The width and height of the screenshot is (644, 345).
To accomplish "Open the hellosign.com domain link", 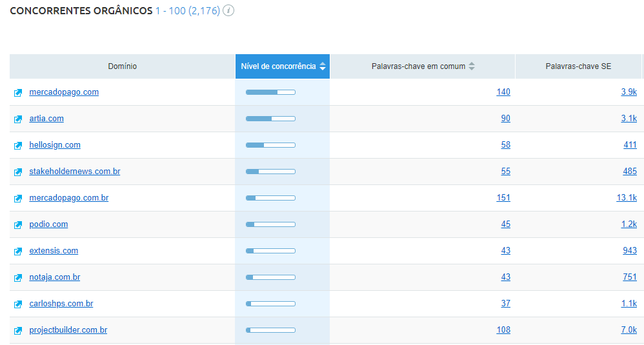I will point(55,145).
